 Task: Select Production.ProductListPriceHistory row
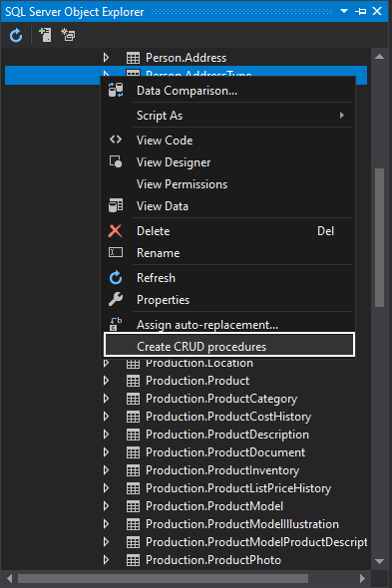tap(186, 488)
